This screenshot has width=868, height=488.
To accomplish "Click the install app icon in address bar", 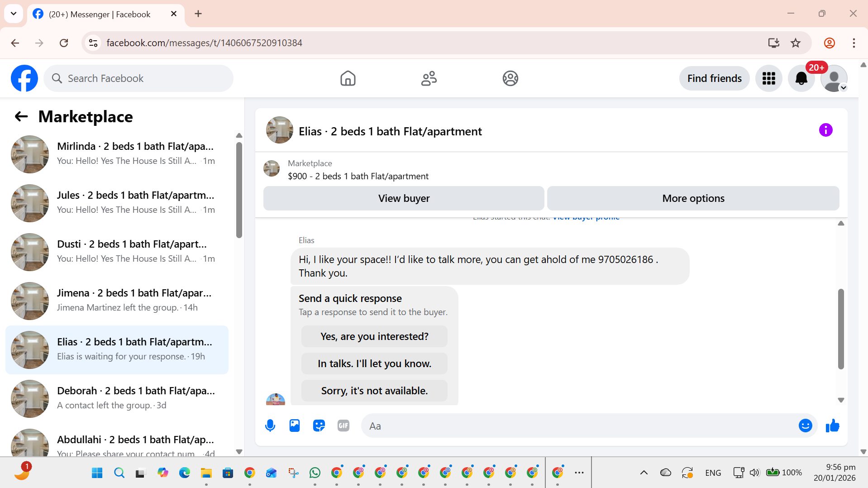I will click(x=773, y=43).
